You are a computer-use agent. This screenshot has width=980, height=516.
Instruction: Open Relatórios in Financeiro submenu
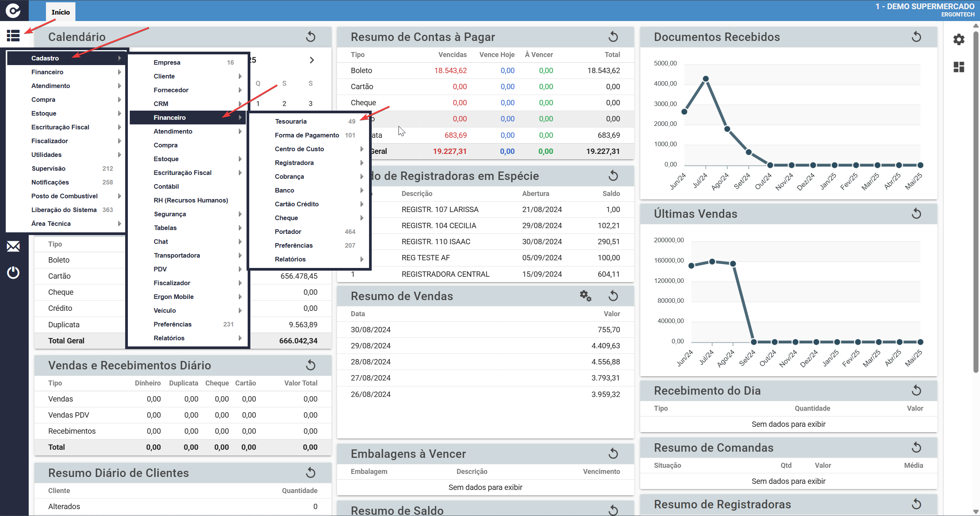pyautogui.click(x=309, y=259)
